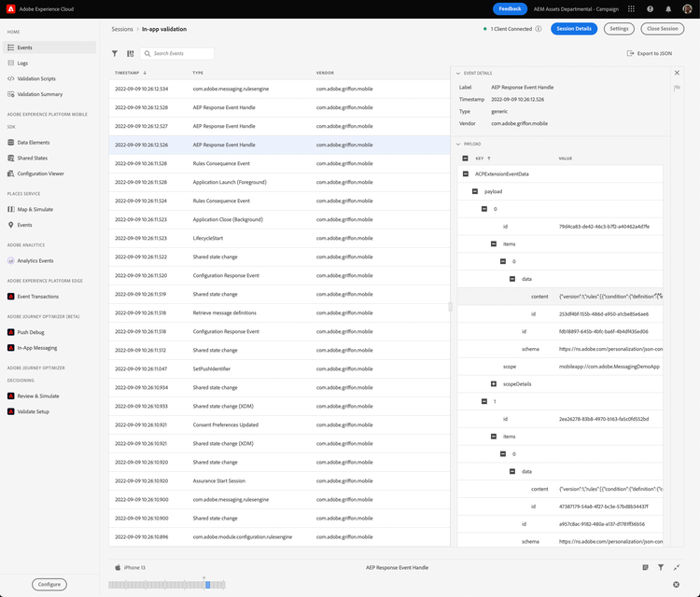Viewport: 700px width, 597px height.
Task: Sort events by the Timestamp column
Action: (x=131, y=73)
